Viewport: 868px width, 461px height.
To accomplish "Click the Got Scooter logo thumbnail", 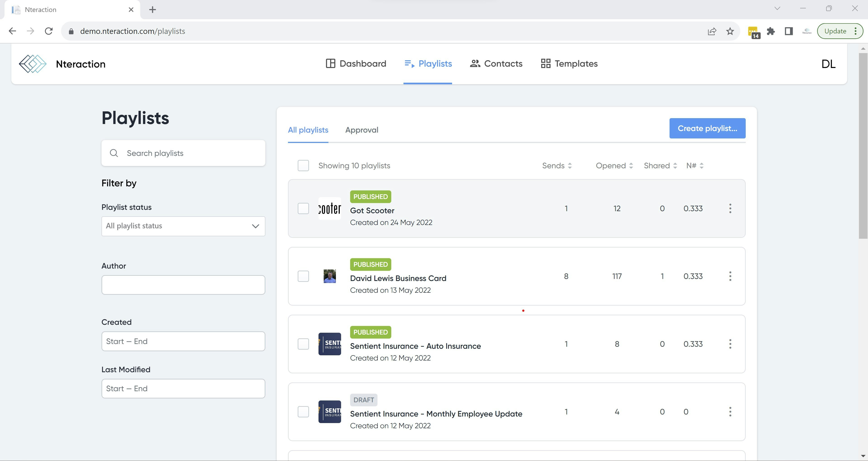I will coord(330,208).
